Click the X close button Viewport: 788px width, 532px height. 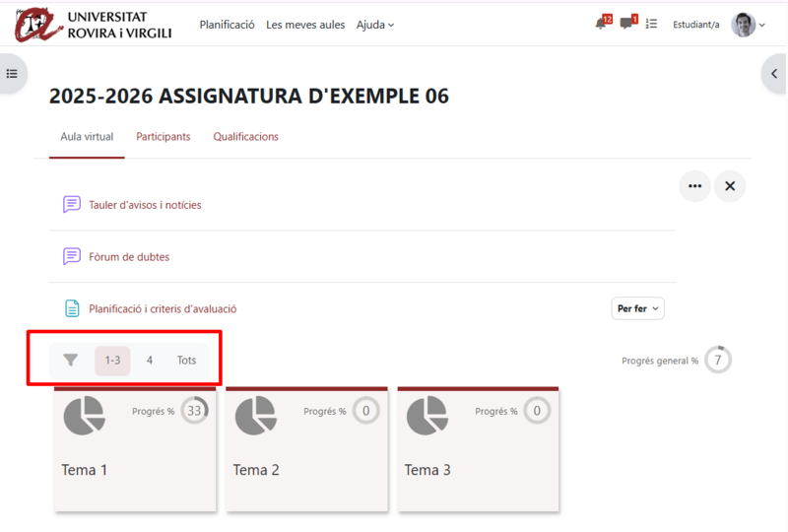click(730, 185)
